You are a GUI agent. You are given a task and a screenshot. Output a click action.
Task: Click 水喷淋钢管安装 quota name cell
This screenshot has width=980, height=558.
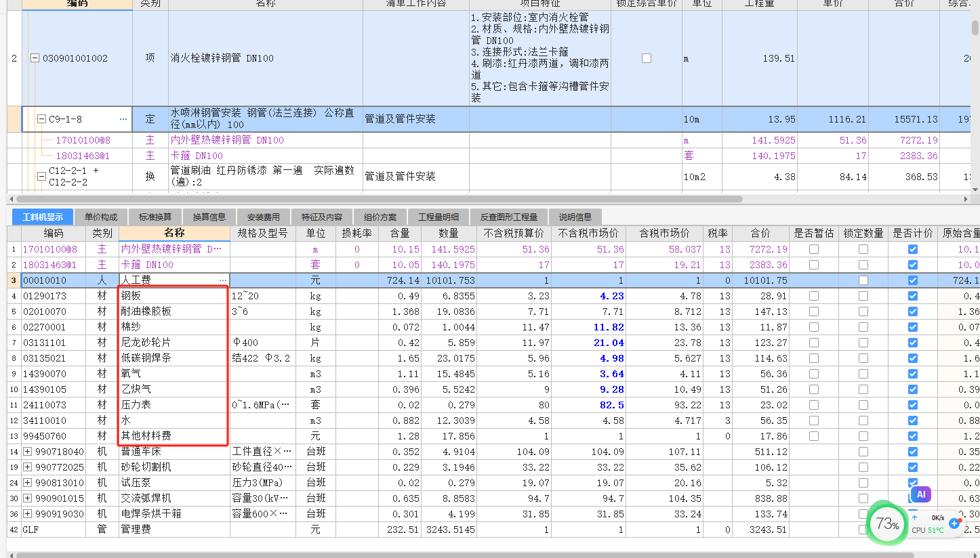coord(266,119)
